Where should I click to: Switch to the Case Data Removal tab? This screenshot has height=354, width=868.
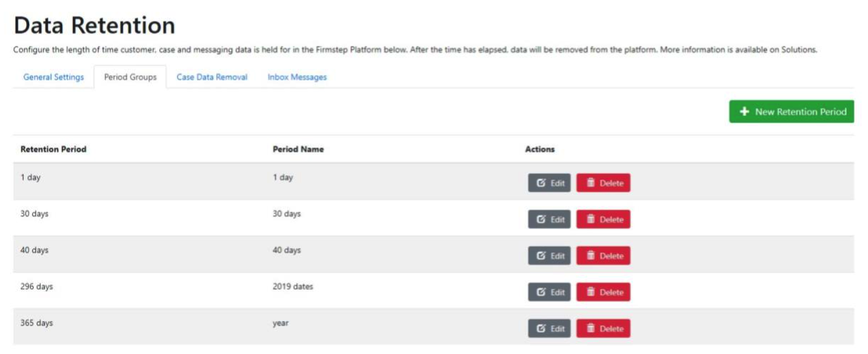click(212, 77)
